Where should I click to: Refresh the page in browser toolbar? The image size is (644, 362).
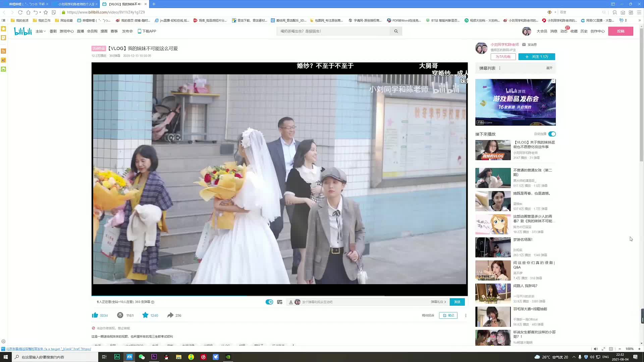coord(20,12)
